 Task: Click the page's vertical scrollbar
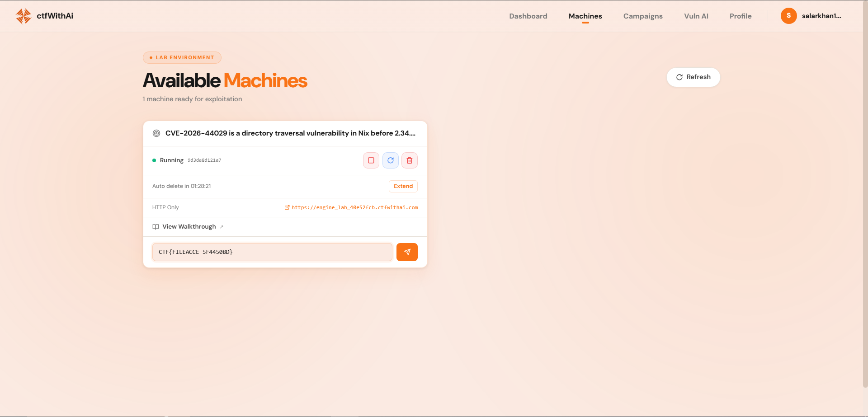(x=865, y=194)
